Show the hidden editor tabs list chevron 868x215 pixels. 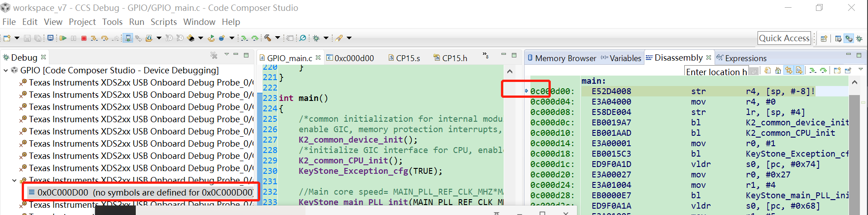coord(486,55)
